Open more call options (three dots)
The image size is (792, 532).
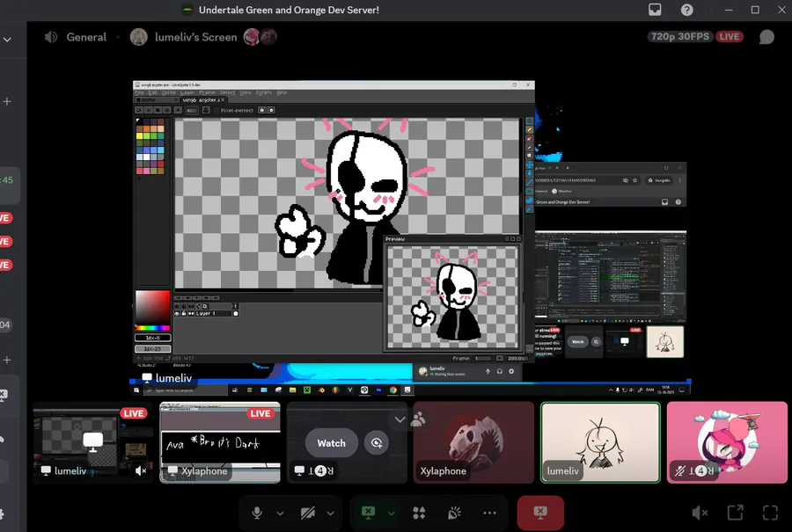coord(489,514)
